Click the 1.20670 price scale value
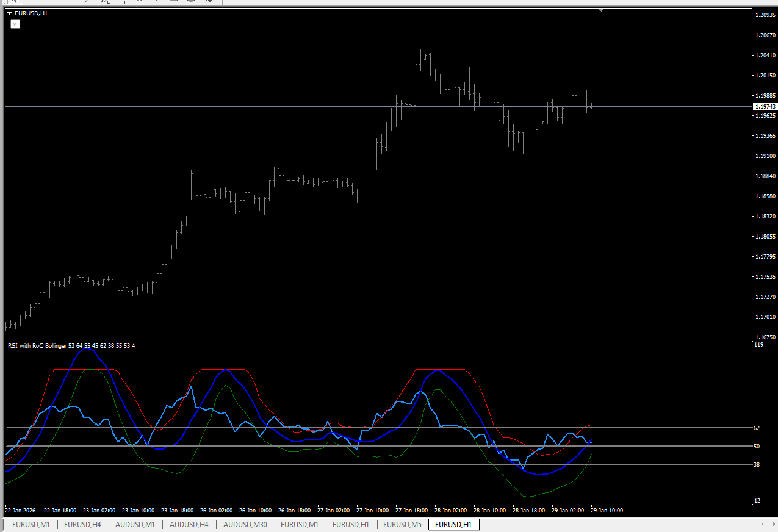This screenshot has height=532, width=778. point(765,35)
